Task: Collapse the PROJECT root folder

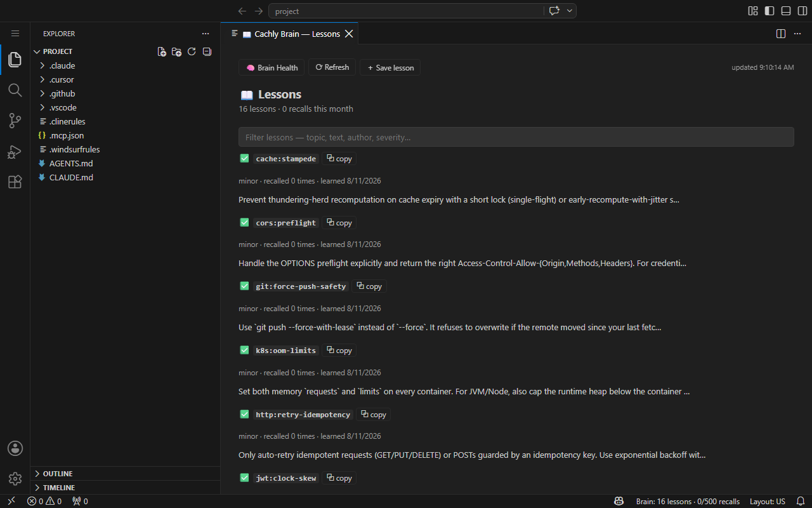Action: pyautogui.click(x=125, y=51)
